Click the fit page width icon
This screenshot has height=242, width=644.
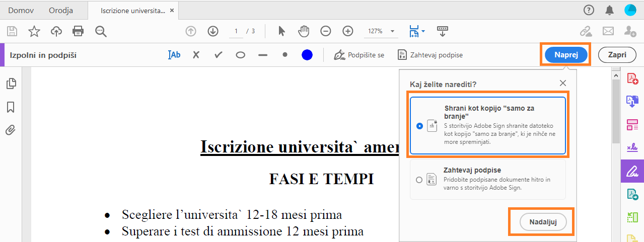point(414,31)
